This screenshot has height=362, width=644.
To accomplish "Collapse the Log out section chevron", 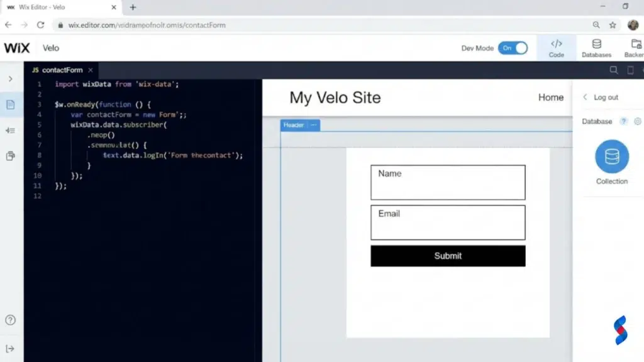I will [586, 97].
